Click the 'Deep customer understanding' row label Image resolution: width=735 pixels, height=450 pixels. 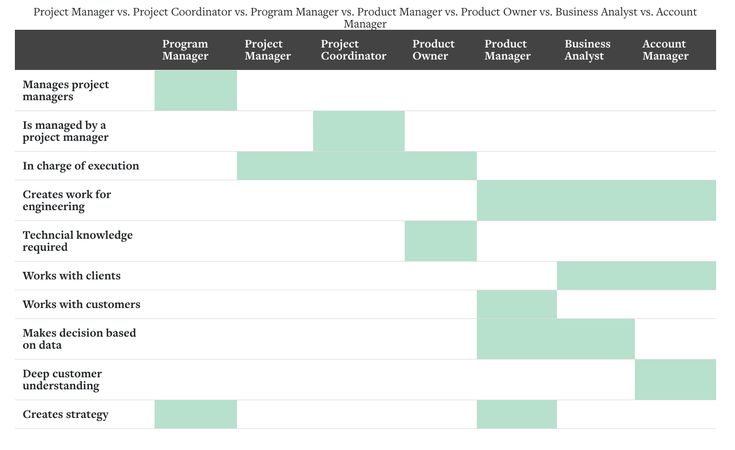tap(62, 380)
